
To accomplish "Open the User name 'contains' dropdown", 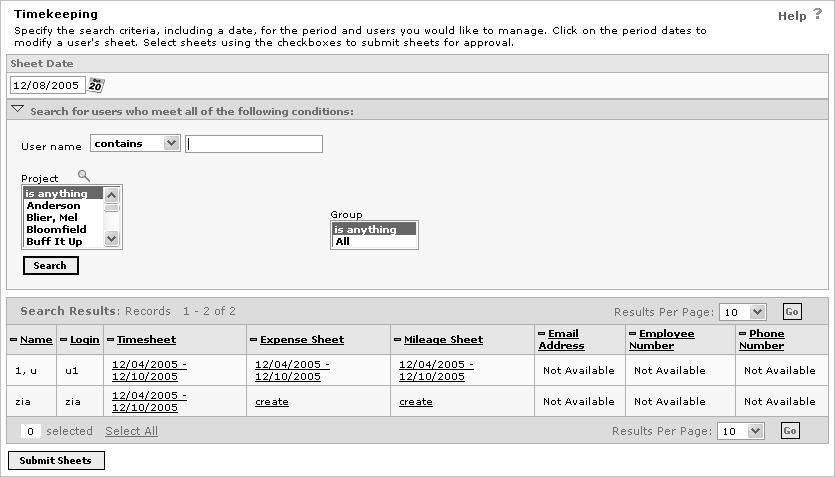I will pos(135,143).
